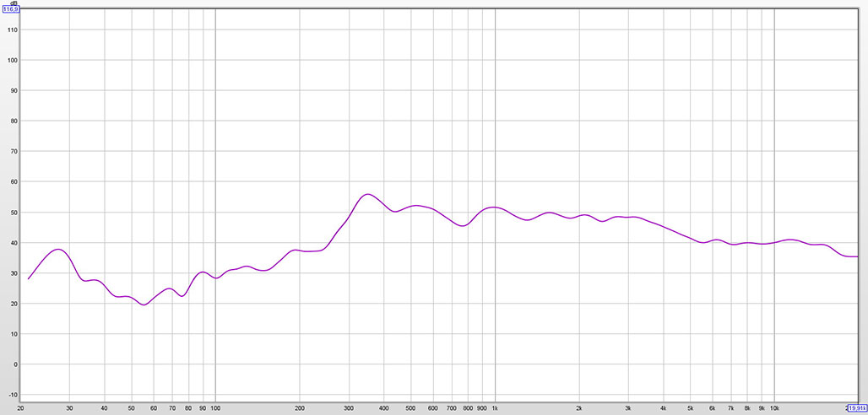Click the 5k frequency axis label
The image size is (868, 415).
691,407
